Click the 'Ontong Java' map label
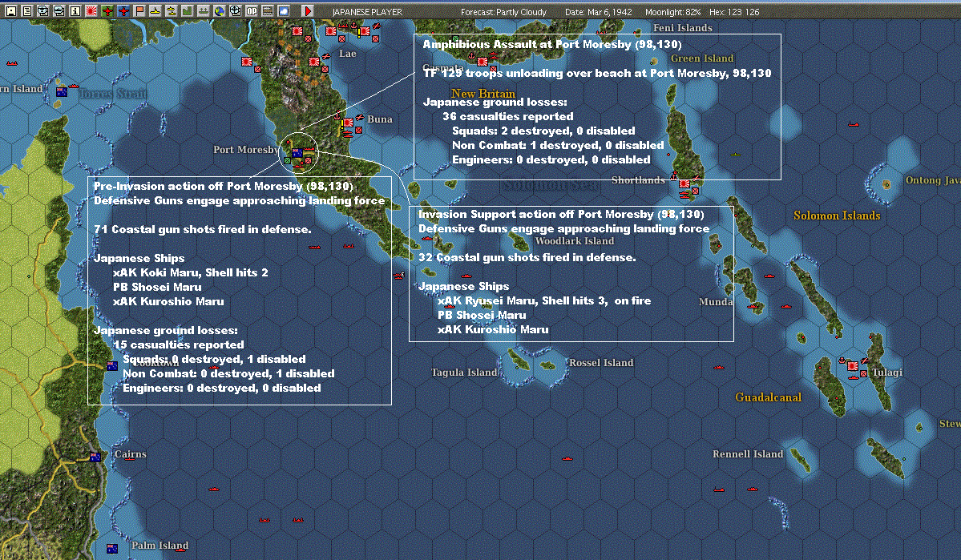961x560 pixels. pos(933,180)
